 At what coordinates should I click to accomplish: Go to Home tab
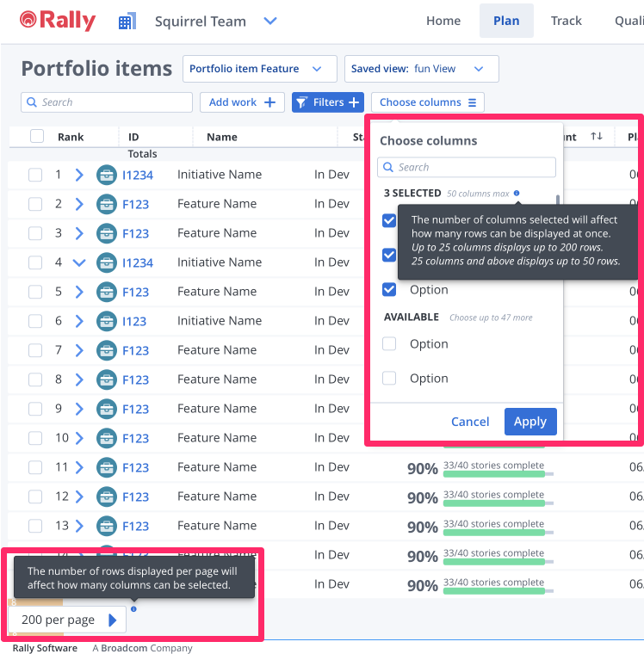443,21
